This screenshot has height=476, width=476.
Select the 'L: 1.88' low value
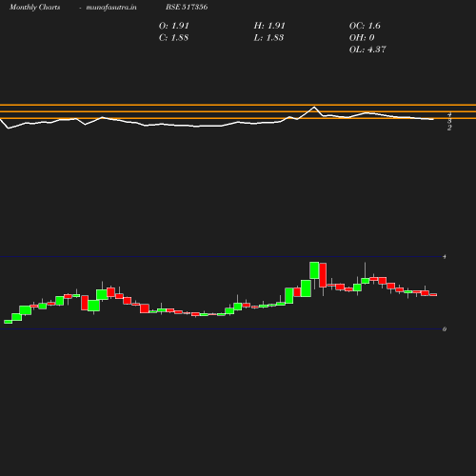[x=268, y=38]
